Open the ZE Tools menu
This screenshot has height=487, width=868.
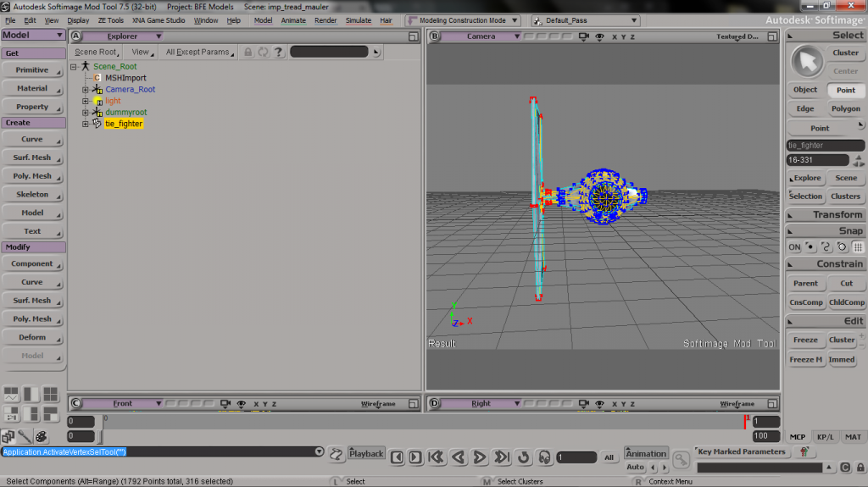tap(110, 20)
